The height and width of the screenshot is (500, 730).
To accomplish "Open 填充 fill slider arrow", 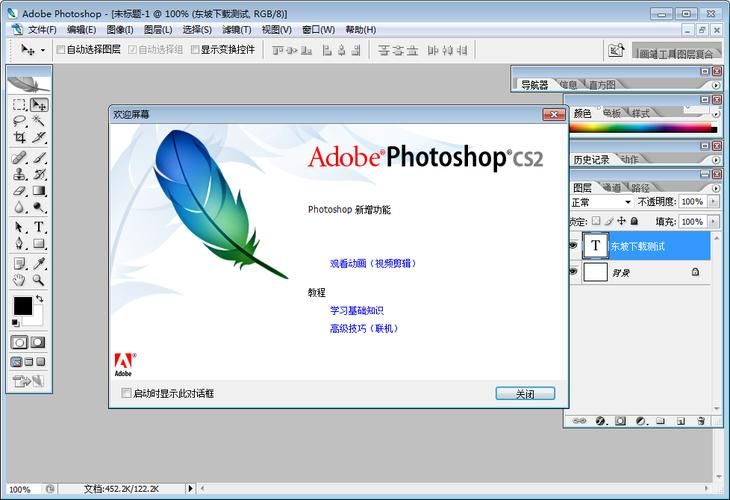I will 713,222.
